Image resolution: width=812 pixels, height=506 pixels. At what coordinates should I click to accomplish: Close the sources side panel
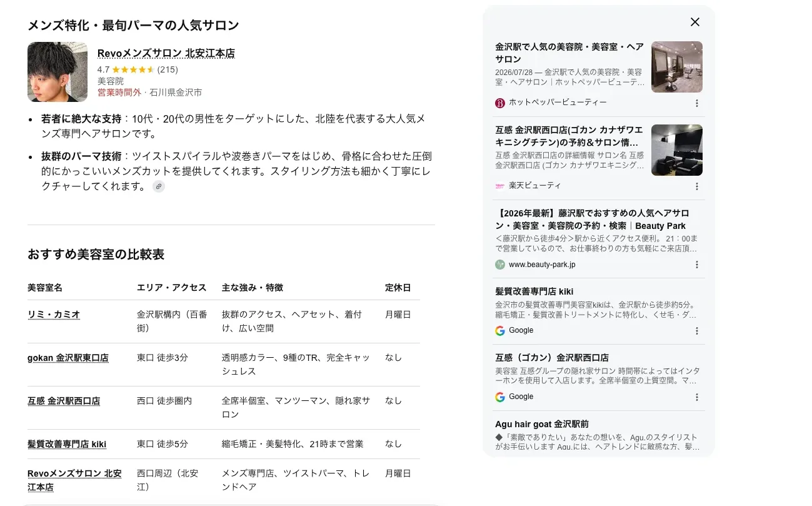694,22
